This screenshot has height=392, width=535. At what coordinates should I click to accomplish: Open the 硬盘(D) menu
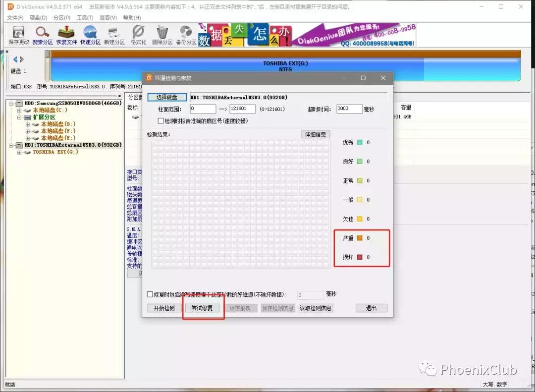[38, 17]
